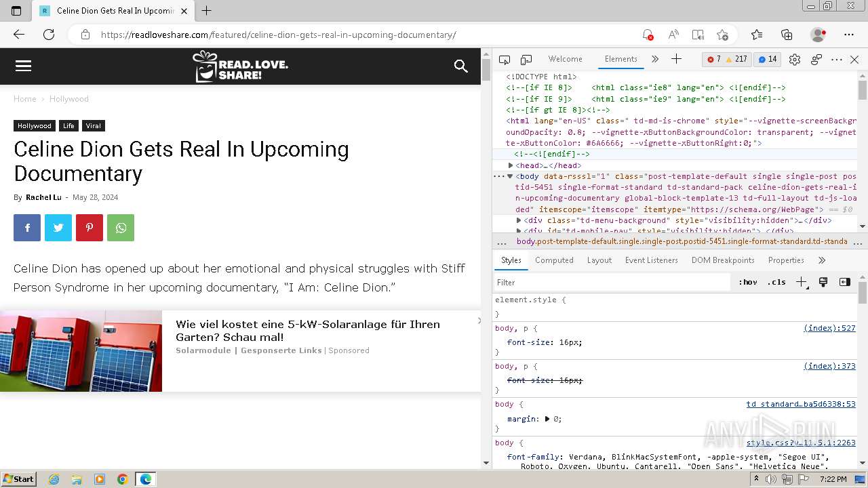This screenshot has width=868, height=488.
Task: Click the Home breadcrumb link
Action: click(x=25, y=99)
